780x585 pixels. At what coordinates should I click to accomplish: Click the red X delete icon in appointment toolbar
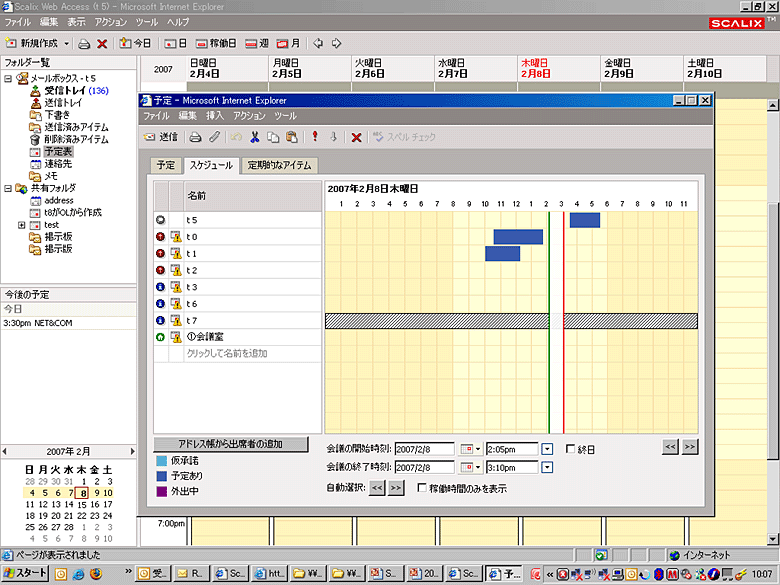(356, 136)
